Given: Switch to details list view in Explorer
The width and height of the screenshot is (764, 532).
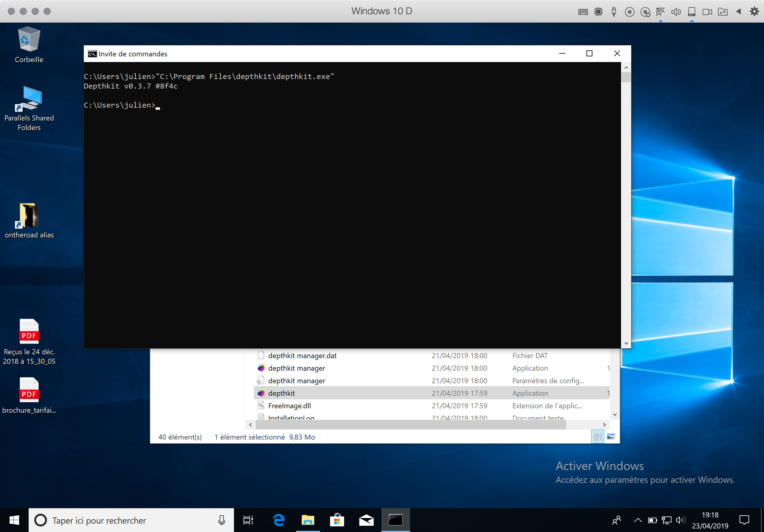Looking at the screenshot, I should click(x=598, y=437).
